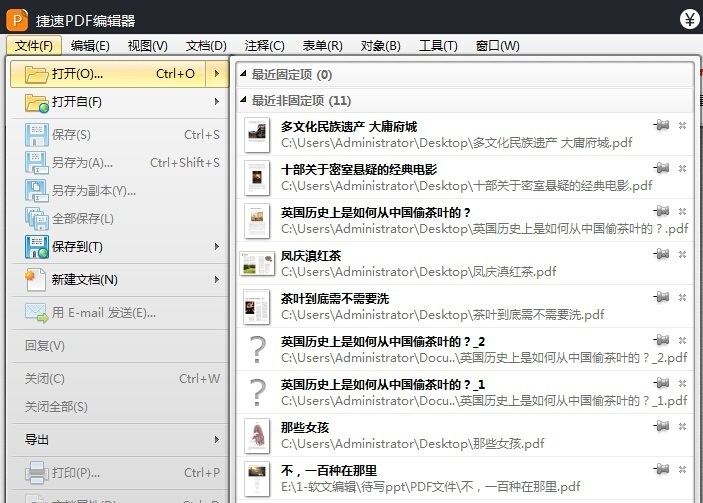This screenshot has height=503, width=703.
Task: Expand the submenu arrow next to 打开(O)
Action: click(217, 74)
